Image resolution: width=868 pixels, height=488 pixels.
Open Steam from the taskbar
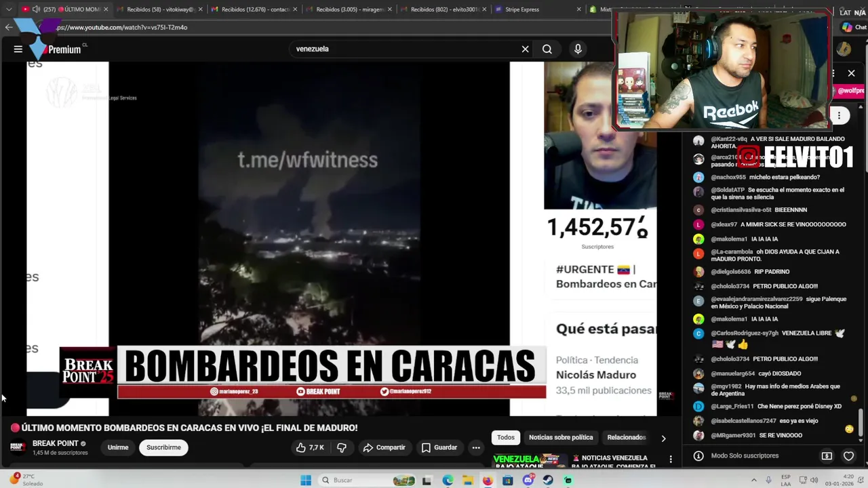(548, 480)
